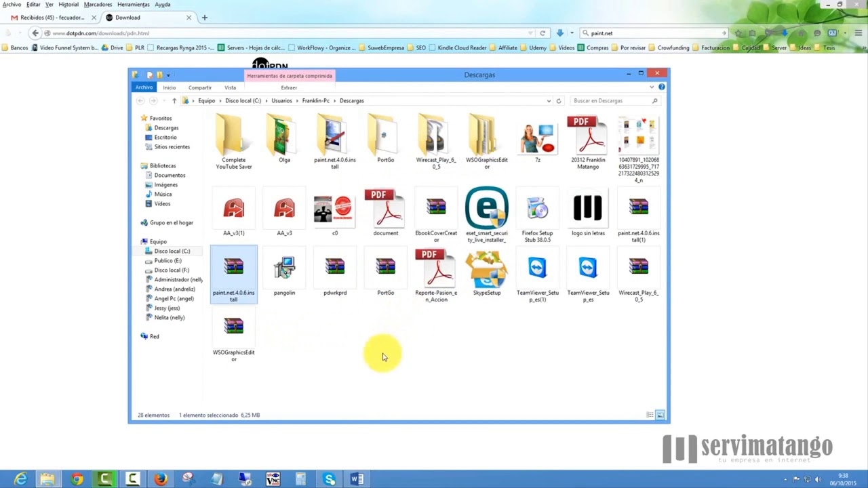Screen dimensions: 868x488
Task: Click the Franklin-Pc breadcrumb segment
Action: coord(315,100)
